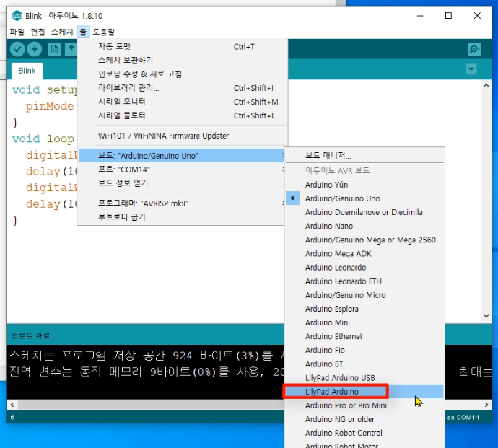498x448 pixels.
Task: Open the Serial Monitor magnifier icon
Action: [x=474, y=49]
